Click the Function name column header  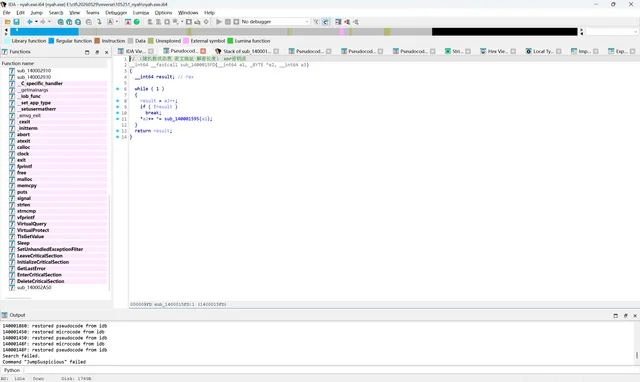click(54, 63)
